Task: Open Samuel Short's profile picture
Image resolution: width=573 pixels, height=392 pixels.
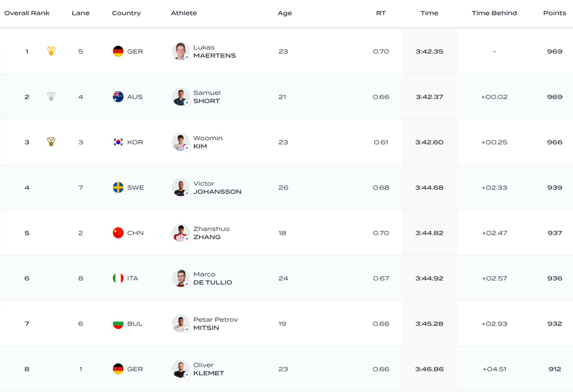Action: tap(180, 97)
